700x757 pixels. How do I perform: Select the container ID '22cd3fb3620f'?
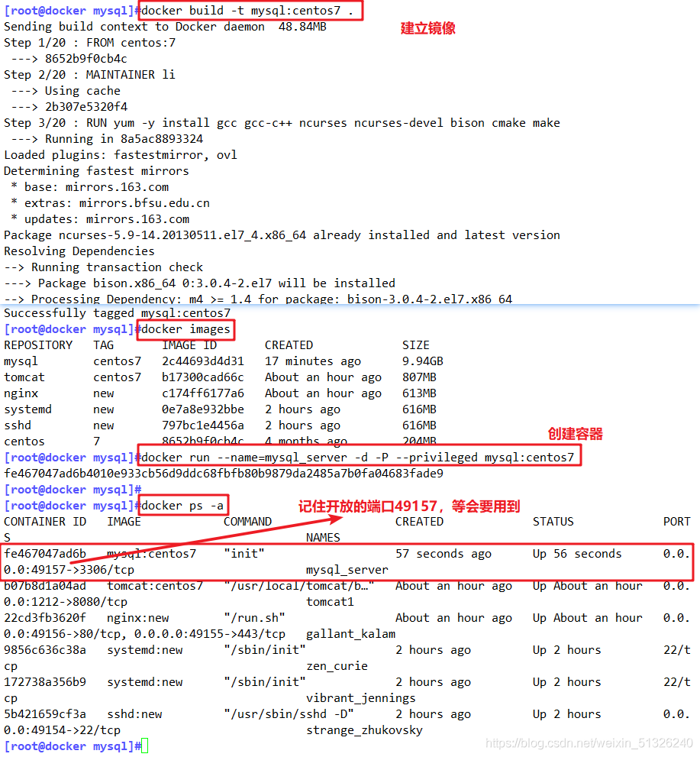click(x=45, y=617)
